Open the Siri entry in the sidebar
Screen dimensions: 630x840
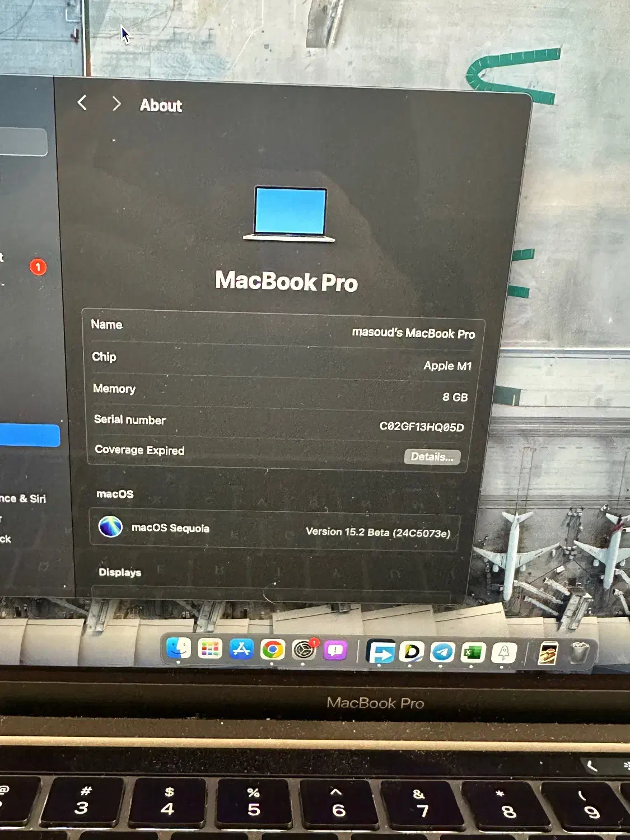coord(23,498)
